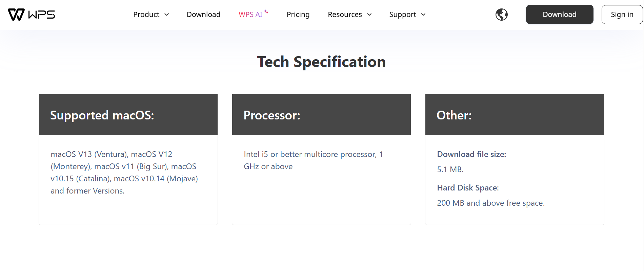Click the Supported macOS card header

(128, 115)
